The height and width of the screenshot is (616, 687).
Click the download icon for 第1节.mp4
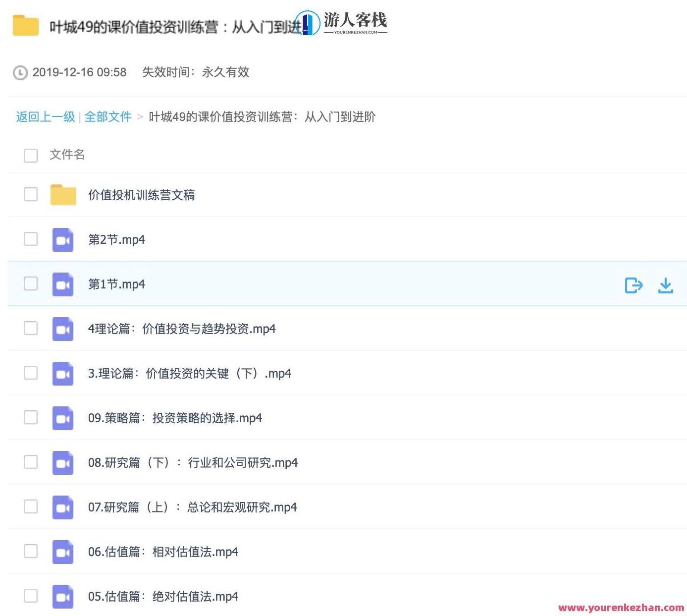(666, 285)
